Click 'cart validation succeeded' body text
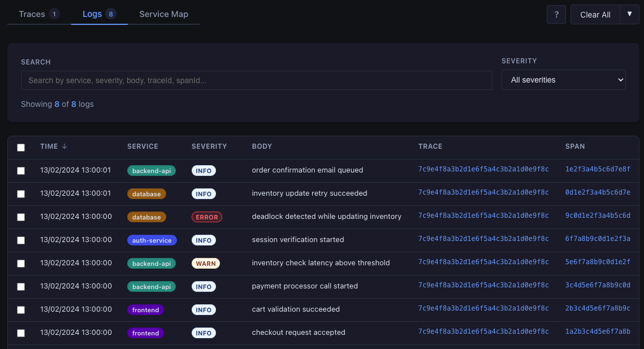The height and width of the screenshot is (349, 644). pos(296,309)
